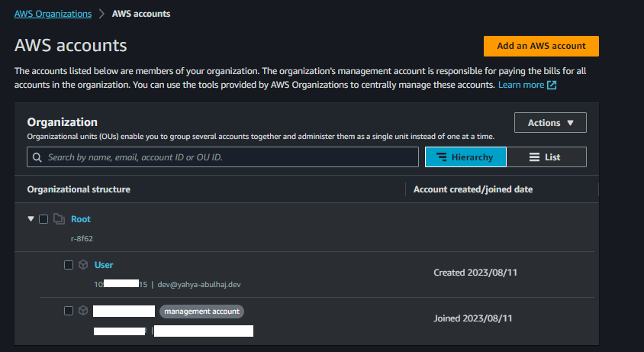Click the cube icon beside management account

click(x=83, y=310)
